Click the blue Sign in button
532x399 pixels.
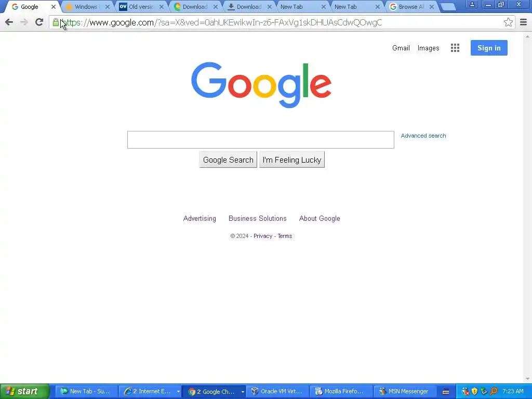tap(489, 48)
